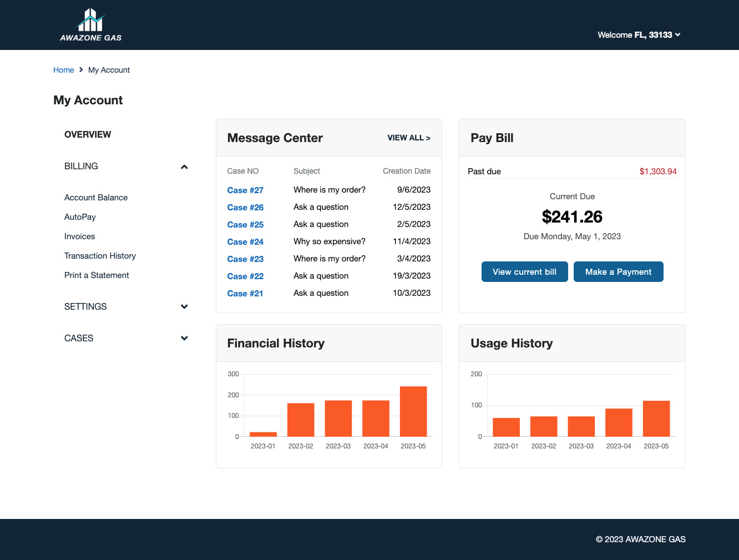Click the Awazone Gas logo

click(91, 25)
